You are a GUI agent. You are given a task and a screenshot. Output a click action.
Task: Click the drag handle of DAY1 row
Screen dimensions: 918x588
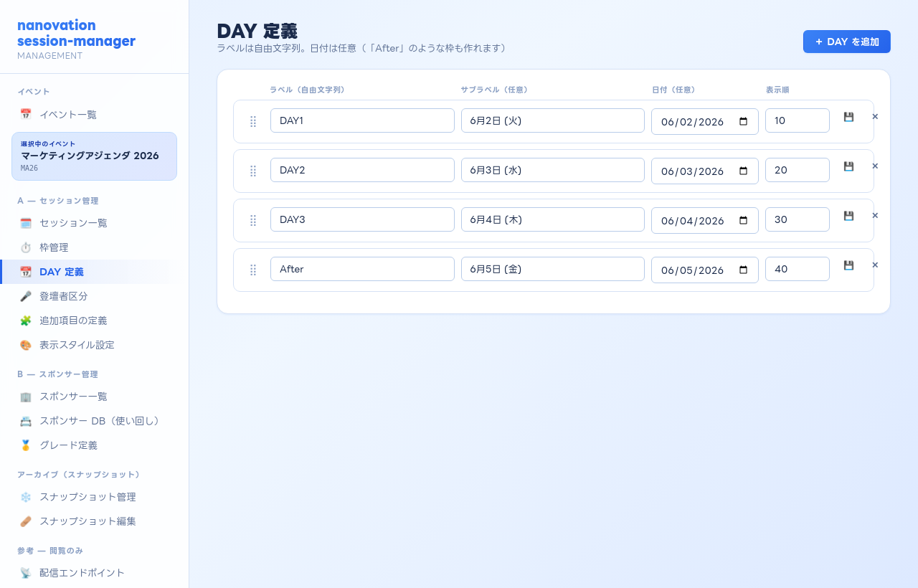[252, 122]
